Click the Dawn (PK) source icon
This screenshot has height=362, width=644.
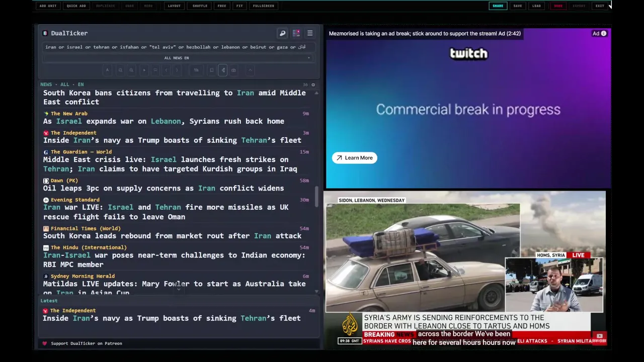46,180
